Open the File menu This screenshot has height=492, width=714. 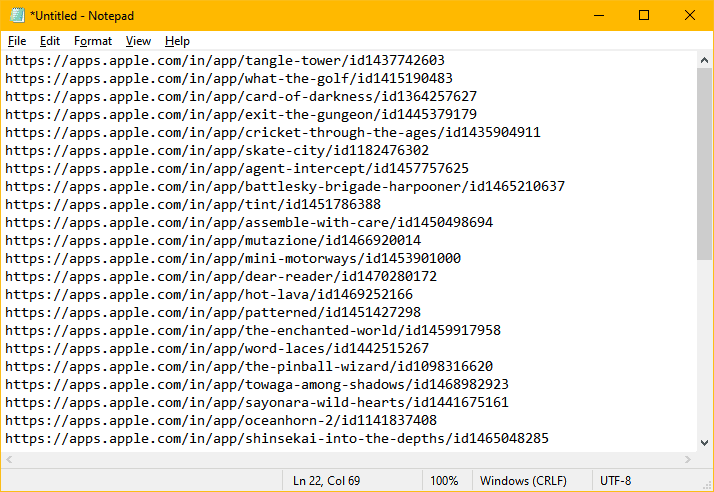pos(17,41)
